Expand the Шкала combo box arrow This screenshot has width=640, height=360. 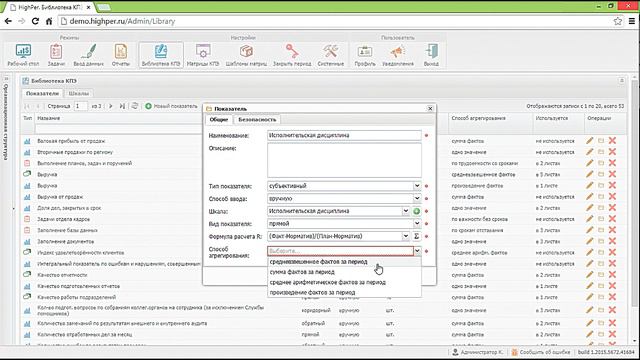tap(406, 211)
